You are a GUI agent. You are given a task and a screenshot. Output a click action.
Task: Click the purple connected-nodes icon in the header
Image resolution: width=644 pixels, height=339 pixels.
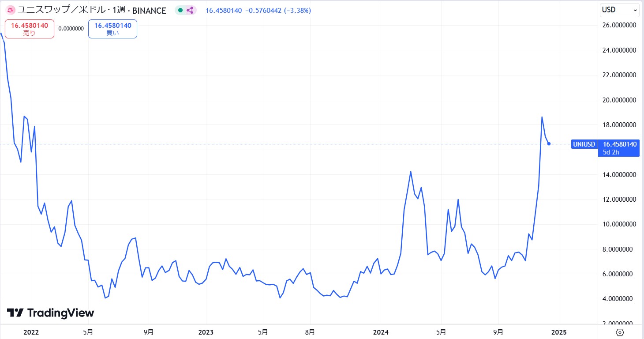point(190,10)
